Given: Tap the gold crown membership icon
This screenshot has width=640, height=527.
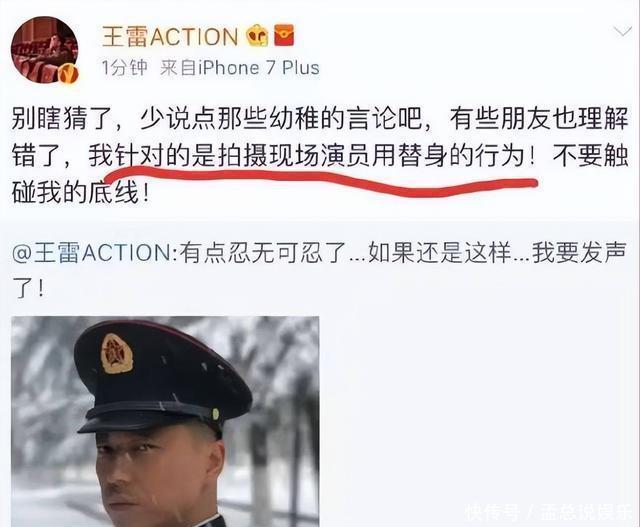Looking at the screenshot, I should coord(258,36).
